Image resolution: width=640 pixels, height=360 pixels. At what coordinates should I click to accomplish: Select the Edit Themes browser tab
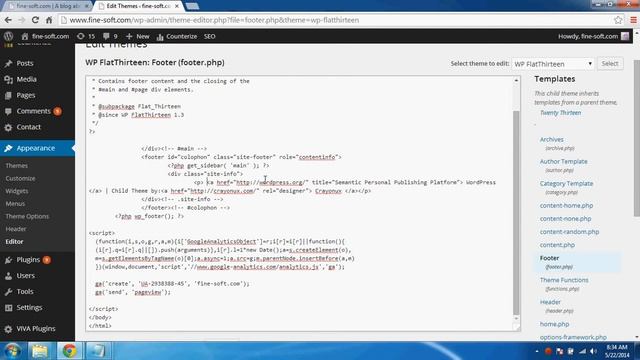tap(138, 6)
